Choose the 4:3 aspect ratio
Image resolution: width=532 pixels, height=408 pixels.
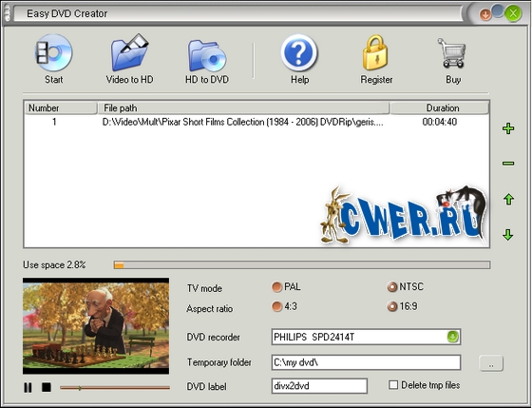(x=277, y=307)
